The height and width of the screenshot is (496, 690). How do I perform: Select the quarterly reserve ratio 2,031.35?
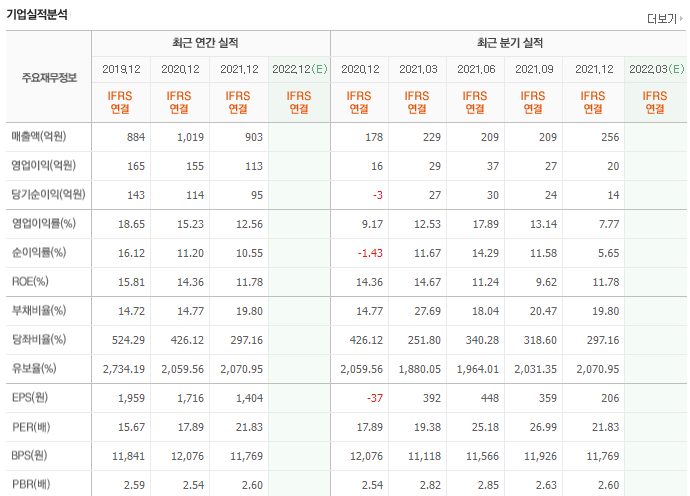tap(536, 370)
